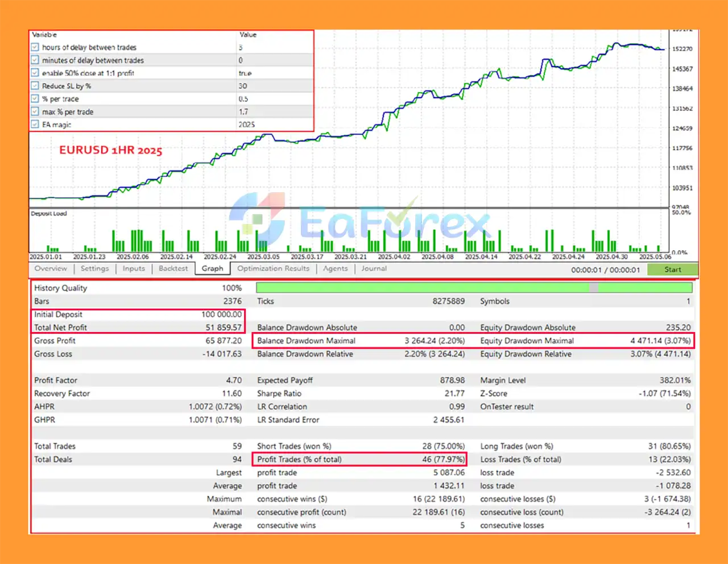Image resolution: width=728 pixels, height=564 pixels.
Task: Toggle the 'hours of delay between trades' checkbox
Action: click(35, 47)
